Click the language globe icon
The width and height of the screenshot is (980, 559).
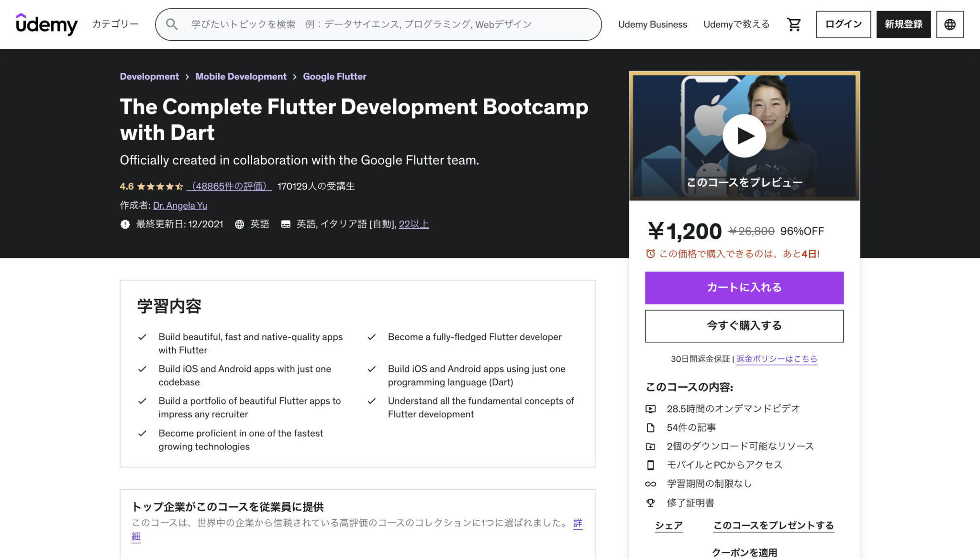click(x=950, y=24)
